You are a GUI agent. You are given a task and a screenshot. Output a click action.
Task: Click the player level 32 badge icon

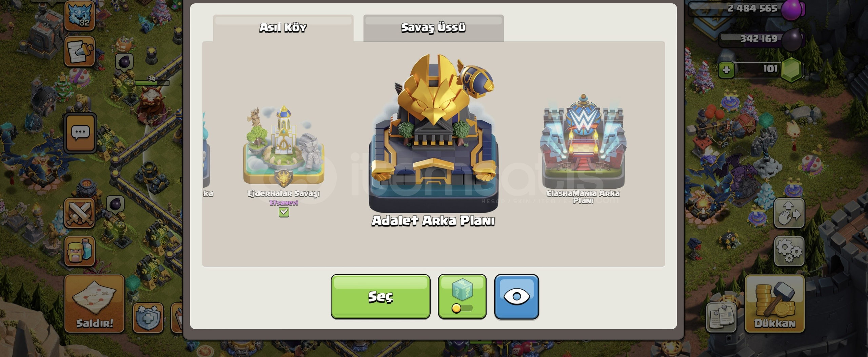pyautogui.click(x=80, y=15)
